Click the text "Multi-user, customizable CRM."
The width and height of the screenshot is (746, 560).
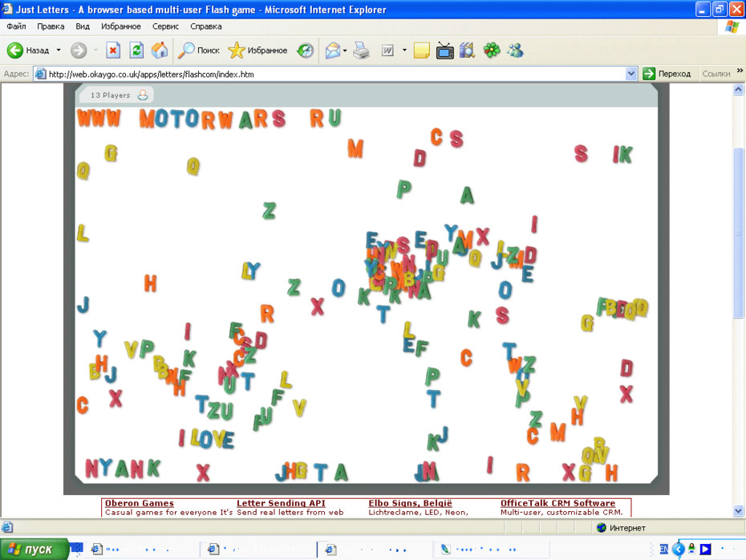point(562,513)
